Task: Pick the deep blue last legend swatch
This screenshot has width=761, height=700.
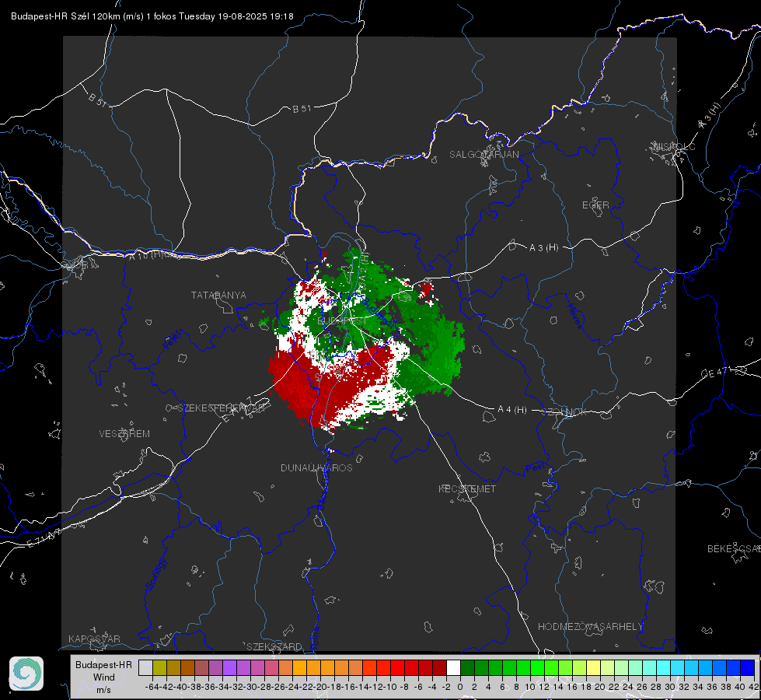Action: (x=748, y=668)
